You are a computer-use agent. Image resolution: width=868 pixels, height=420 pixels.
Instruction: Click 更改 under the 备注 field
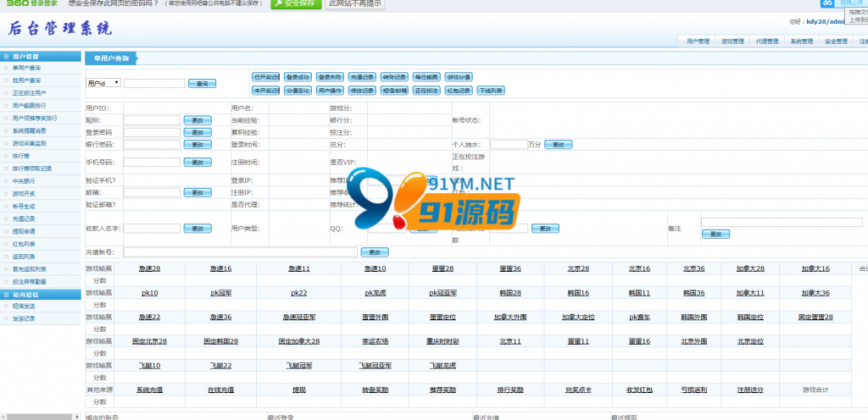[x=715, y=235]
